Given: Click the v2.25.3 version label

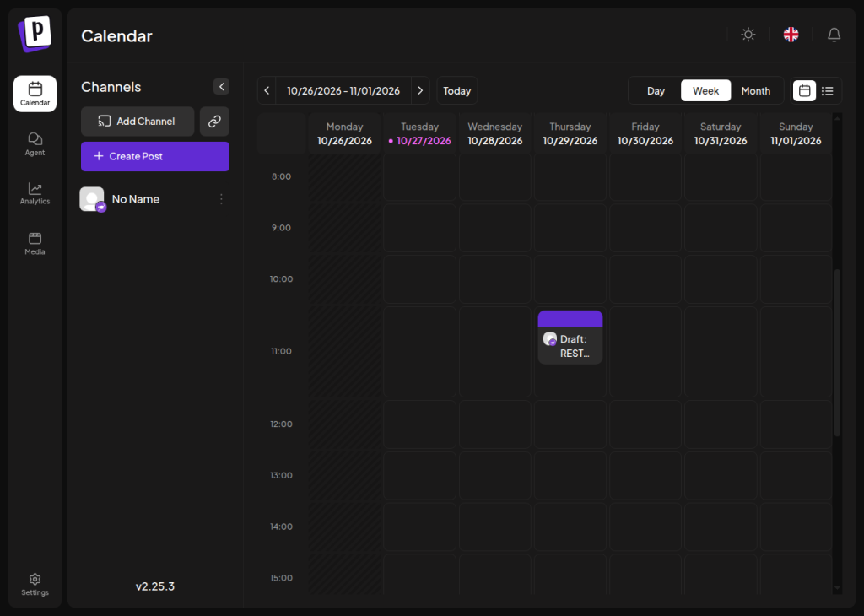Looking at the screenshot, I should point(155,586).
